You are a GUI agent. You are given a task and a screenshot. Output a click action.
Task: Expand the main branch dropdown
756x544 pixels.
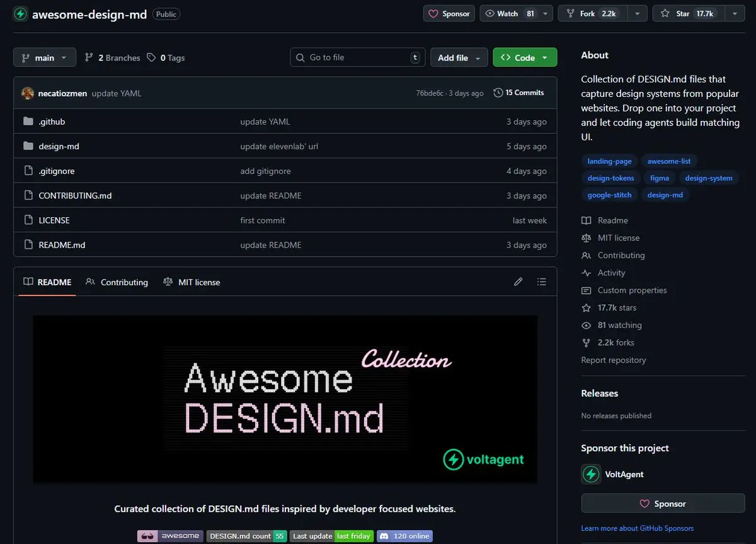tap(44, 58)
